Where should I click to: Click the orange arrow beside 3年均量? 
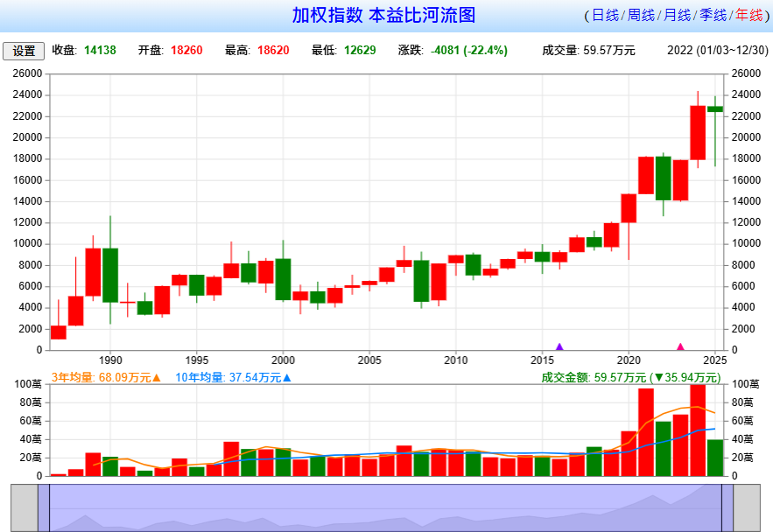[x=157, y=378]
